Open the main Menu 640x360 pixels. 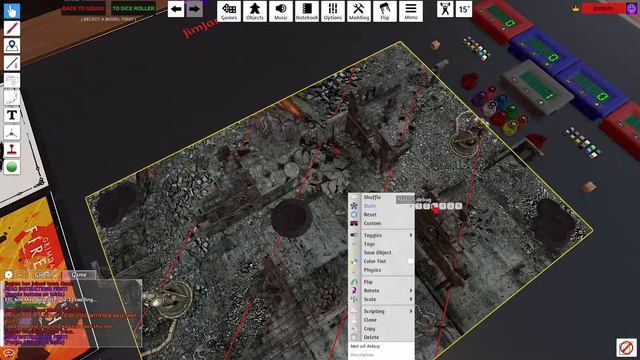[411, 11]
